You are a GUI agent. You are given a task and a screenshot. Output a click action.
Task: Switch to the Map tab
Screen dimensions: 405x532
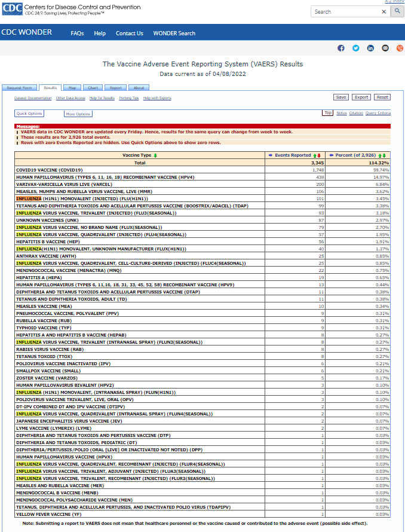coord(72,87)
